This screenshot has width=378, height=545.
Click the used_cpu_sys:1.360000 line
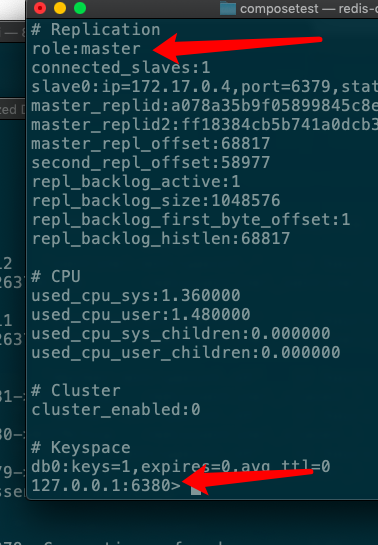(136, 296)
